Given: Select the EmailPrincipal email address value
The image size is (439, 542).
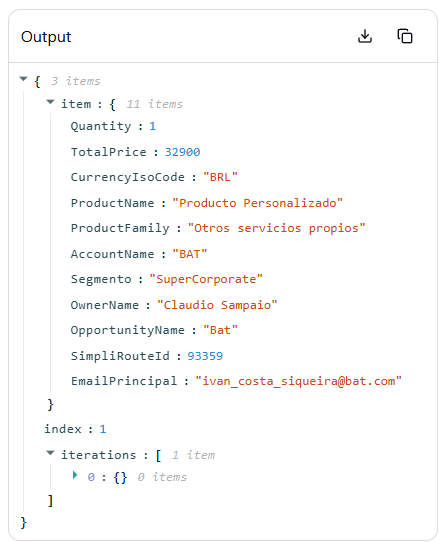Looking at the screenshot, I should (298, 381).
